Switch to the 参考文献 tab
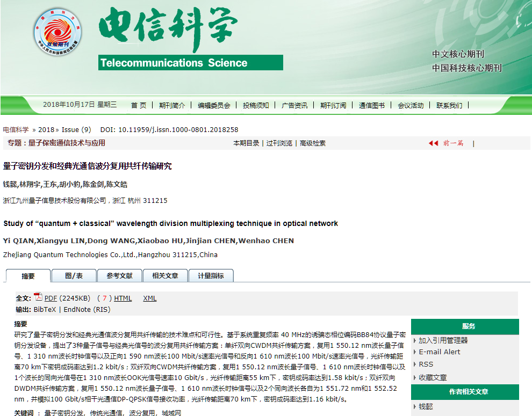Screen dimensions: 532x416 coord(119,276)
